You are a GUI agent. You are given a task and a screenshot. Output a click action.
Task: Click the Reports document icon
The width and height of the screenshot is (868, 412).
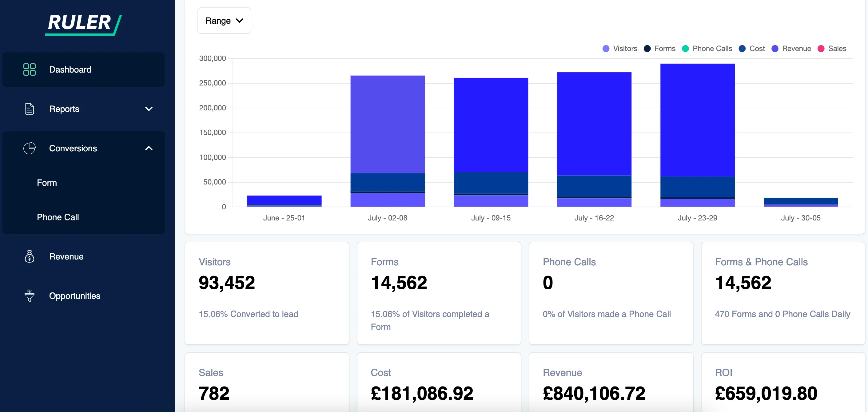29,109
